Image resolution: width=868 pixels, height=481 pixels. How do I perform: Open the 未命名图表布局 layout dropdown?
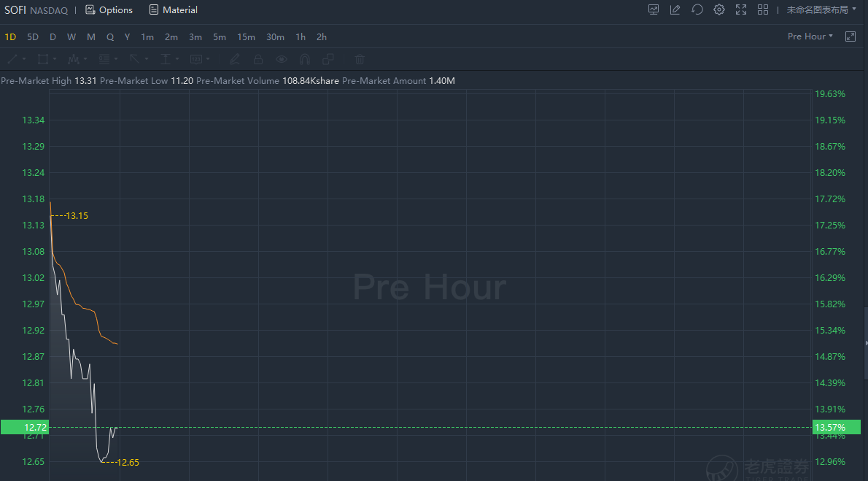point(821,9)
